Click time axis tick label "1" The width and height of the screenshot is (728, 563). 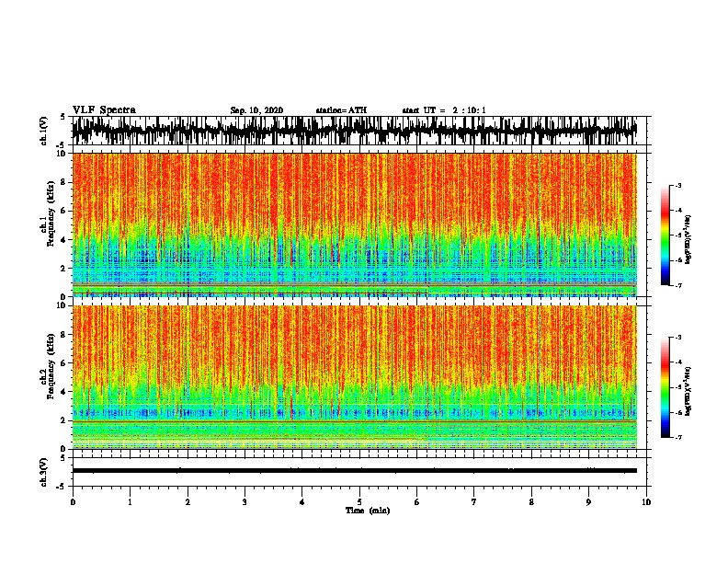[130, 502]
